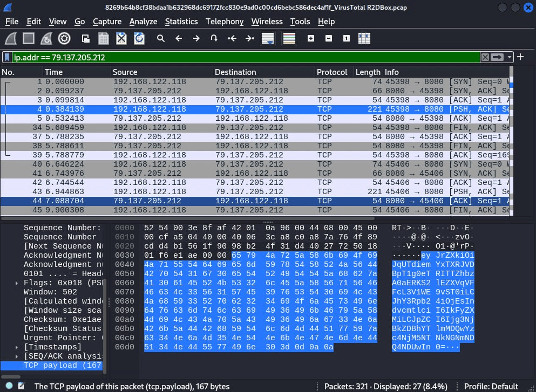The height and width of the screenshot is (392, 536).
Task: Open the Help menu
Action: coord(326,22)
